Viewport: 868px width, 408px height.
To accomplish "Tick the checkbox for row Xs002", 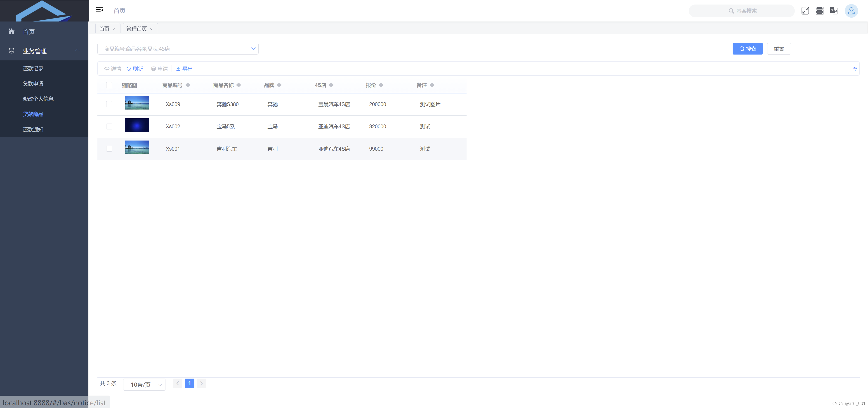I will [x=109, y=126].
